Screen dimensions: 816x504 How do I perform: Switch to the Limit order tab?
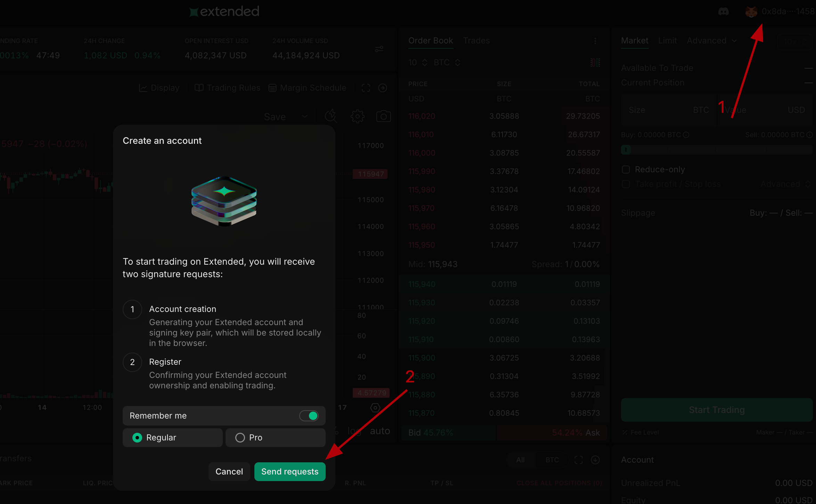[x=667, y=41]
